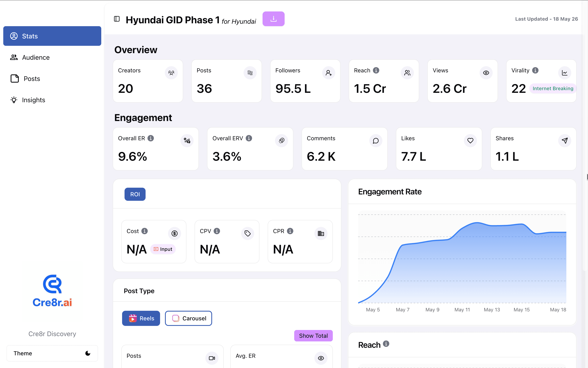Click the Input button for Cost

(163, 249)
